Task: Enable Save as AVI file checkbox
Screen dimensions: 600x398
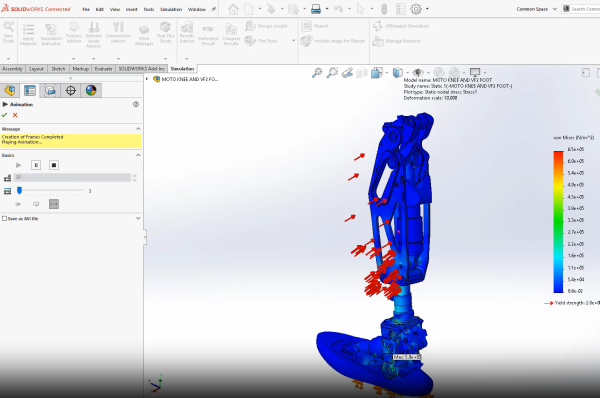Action: (x=5, y=219)
